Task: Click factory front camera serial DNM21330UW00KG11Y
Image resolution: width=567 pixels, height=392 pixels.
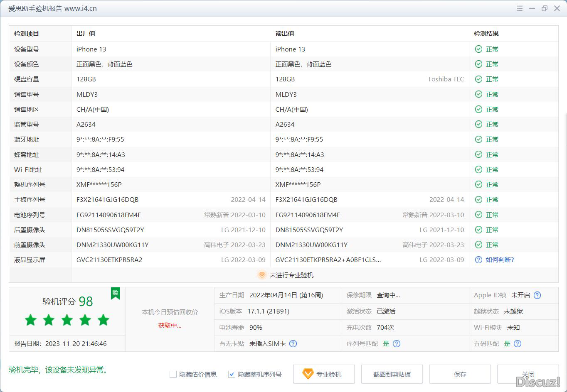Action: [x=113, y=245]
